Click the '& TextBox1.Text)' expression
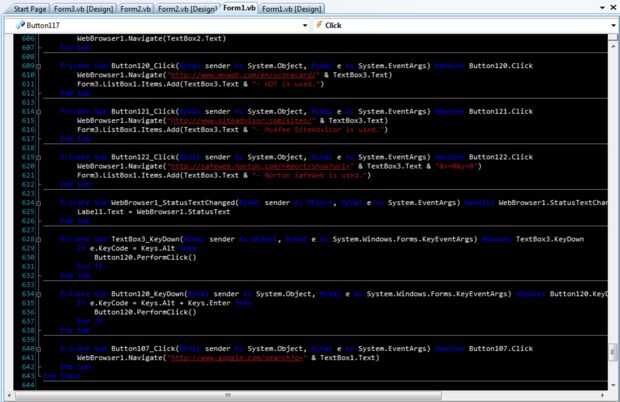Image resolution: width=620 pixels, height=402 pixels. point(345,358)
